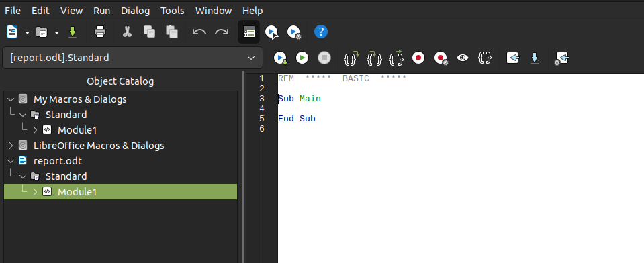The image size is (644, 263).
Task: Open Manage Breakpoints gear icon
Action: point(441,58)
